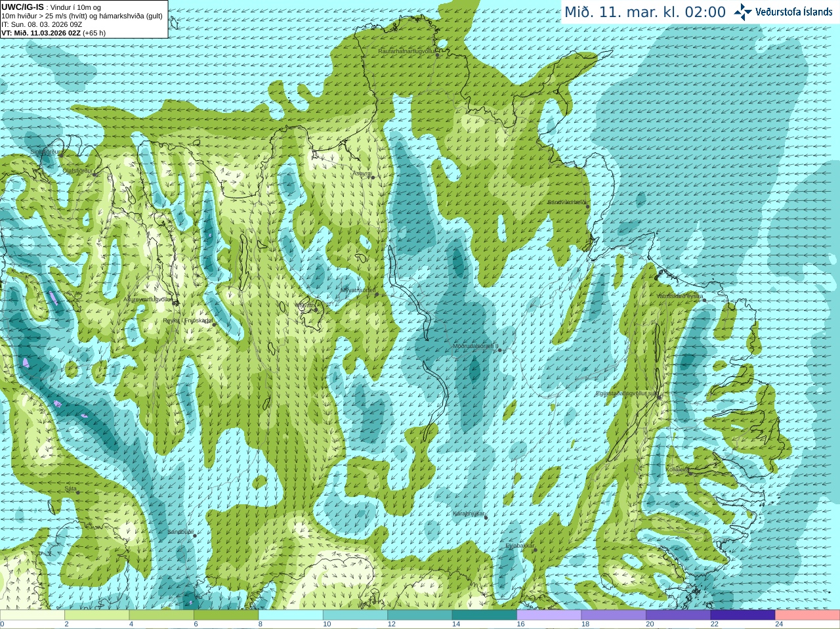Image resolution: width=840 pixels, height=629 pixels.
Task: Select the Raufarhafnarflugvöllur station label
Action: click(x=407, y=51)
